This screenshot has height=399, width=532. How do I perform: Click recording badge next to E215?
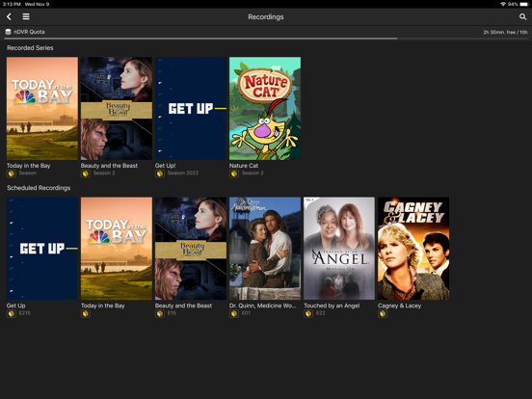tap(12, 313)
